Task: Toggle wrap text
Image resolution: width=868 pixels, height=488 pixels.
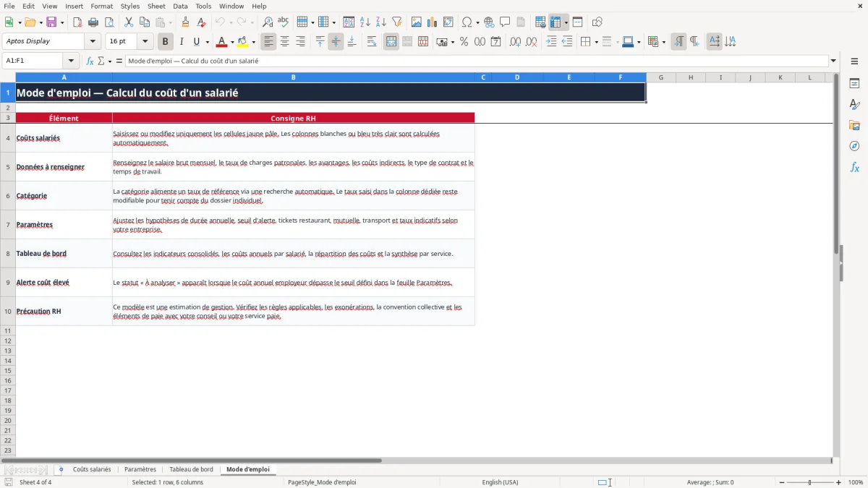Action: (372, 42)
